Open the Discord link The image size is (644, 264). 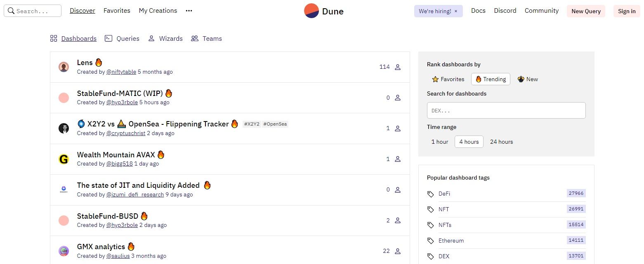tap(505, 11)
